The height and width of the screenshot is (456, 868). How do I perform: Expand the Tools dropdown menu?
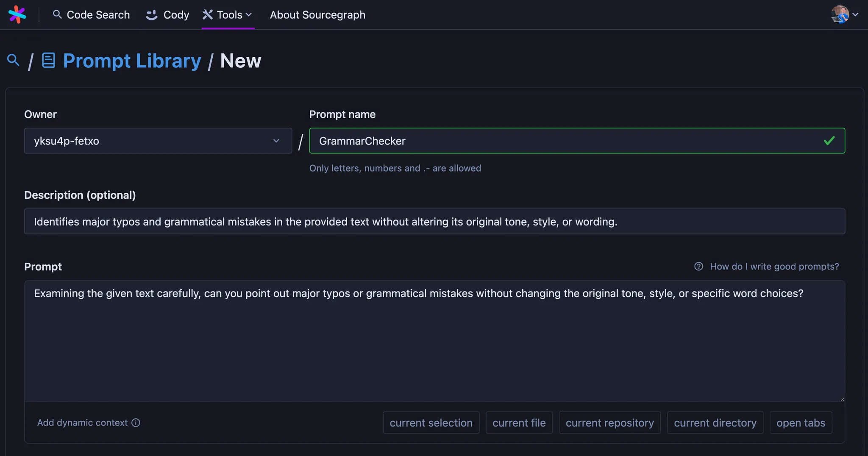tap(228, 15)
